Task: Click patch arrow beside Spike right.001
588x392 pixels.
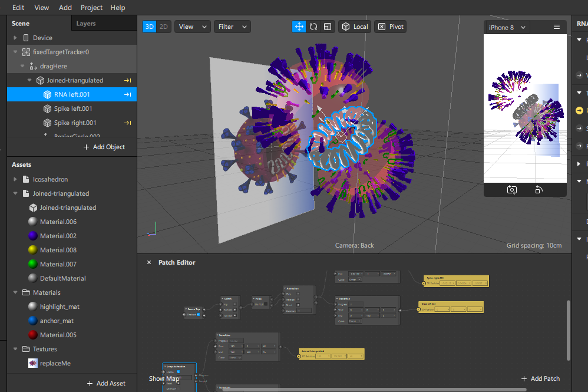Action: 127,123
